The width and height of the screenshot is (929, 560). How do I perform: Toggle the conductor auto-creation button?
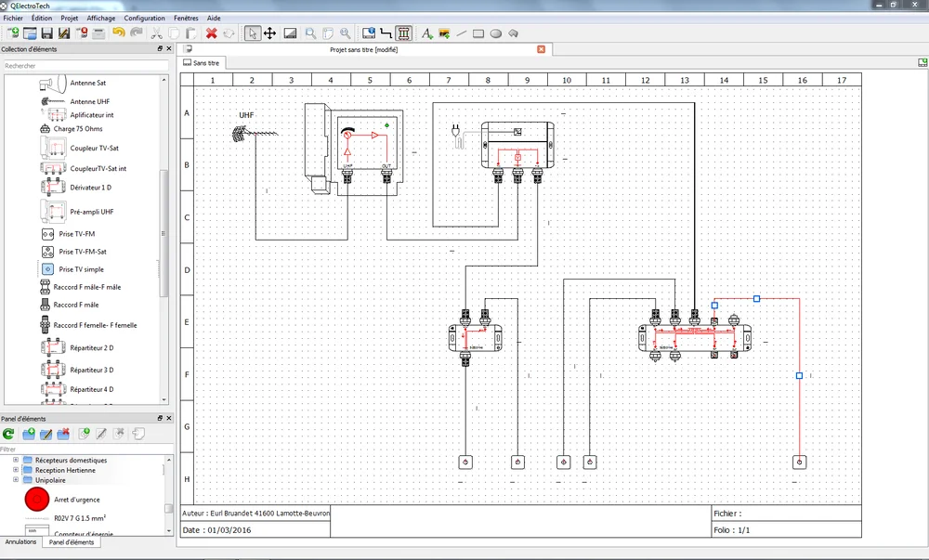403,33
